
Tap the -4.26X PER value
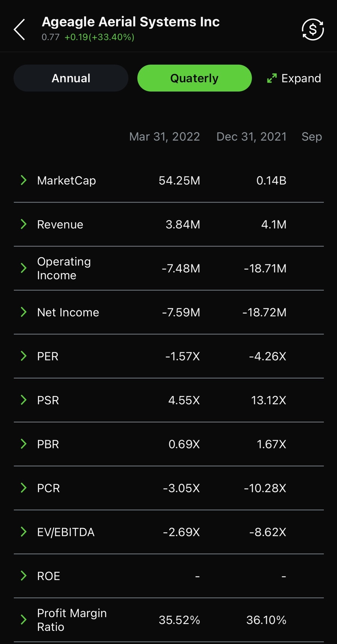coord(268,356)
